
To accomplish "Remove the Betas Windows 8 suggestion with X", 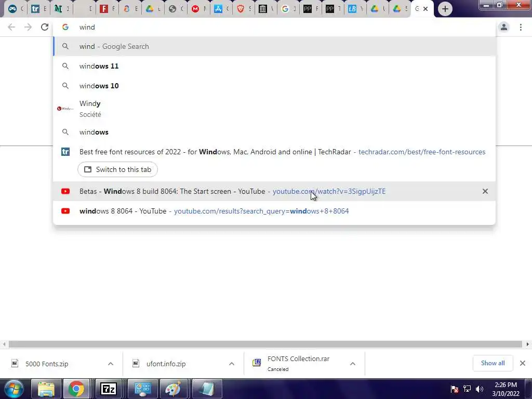I will tap(485, 191).
